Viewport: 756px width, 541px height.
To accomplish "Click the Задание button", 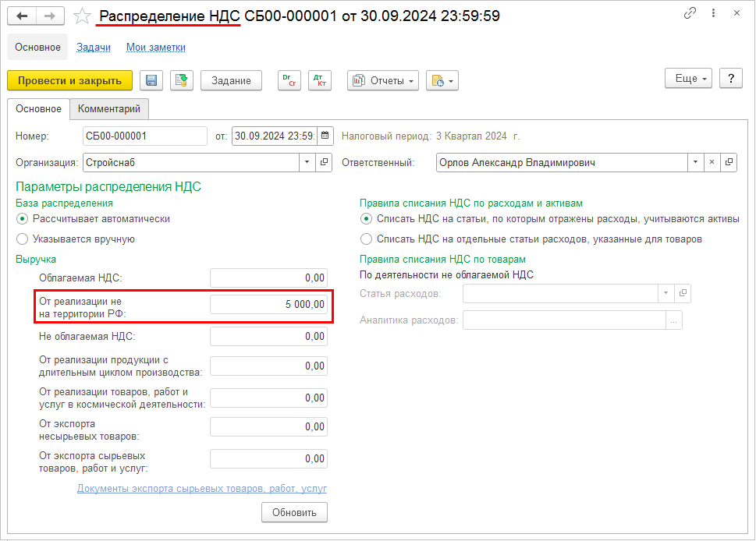I will (x=231, y=80).
